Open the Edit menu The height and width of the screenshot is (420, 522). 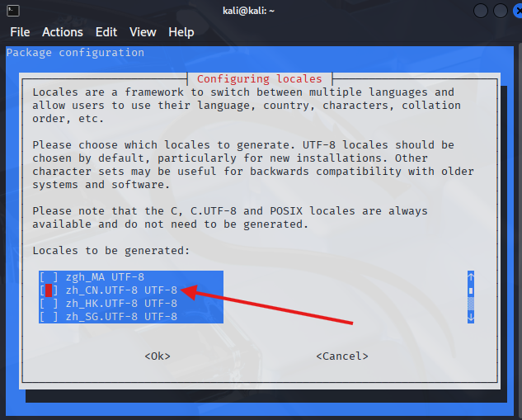[106, 32]
